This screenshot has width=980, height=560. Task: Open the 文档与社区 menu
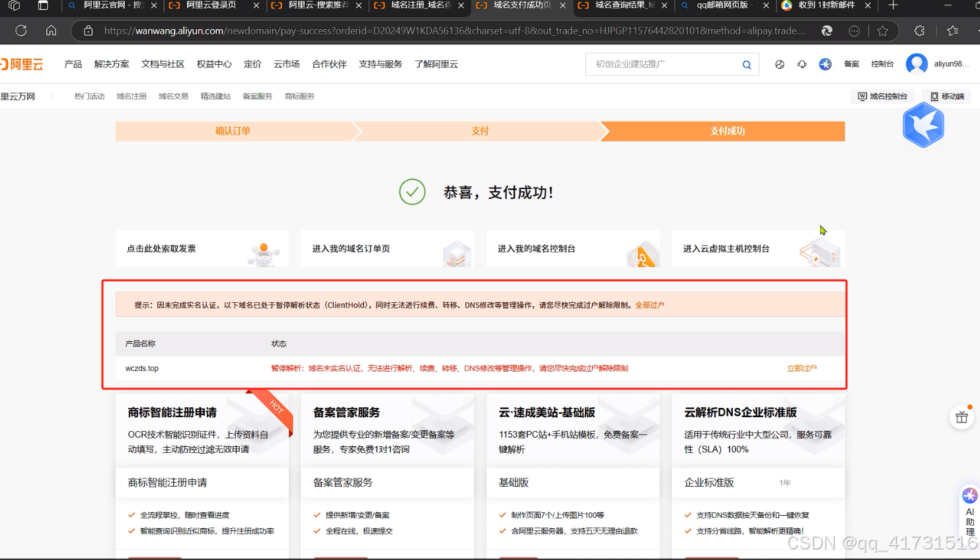click(x=163, y=64)
